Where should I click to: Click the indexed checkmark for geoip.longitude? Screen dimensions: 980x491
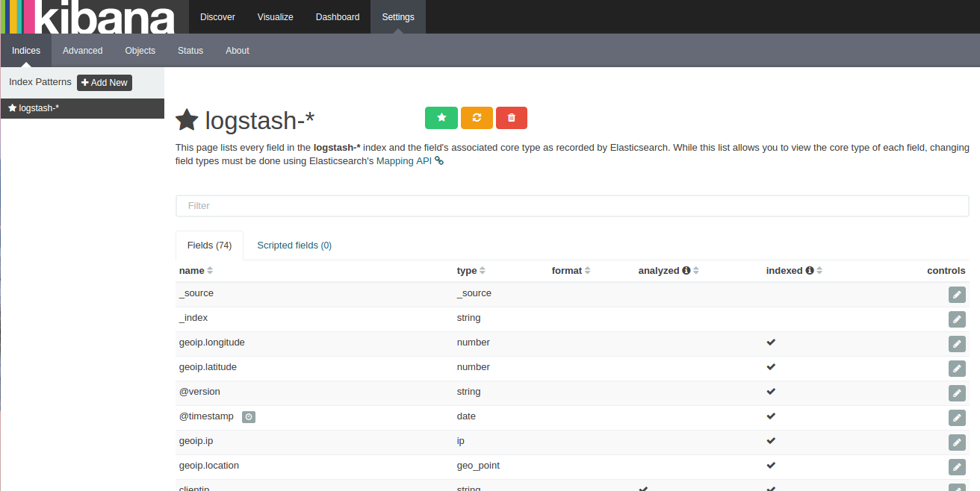[771, 343]
